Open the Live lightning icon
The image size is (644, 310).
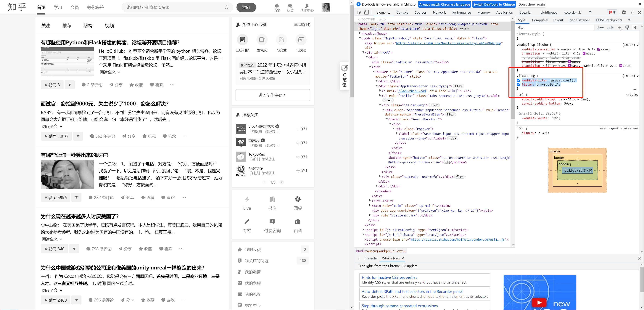[247, 199]
